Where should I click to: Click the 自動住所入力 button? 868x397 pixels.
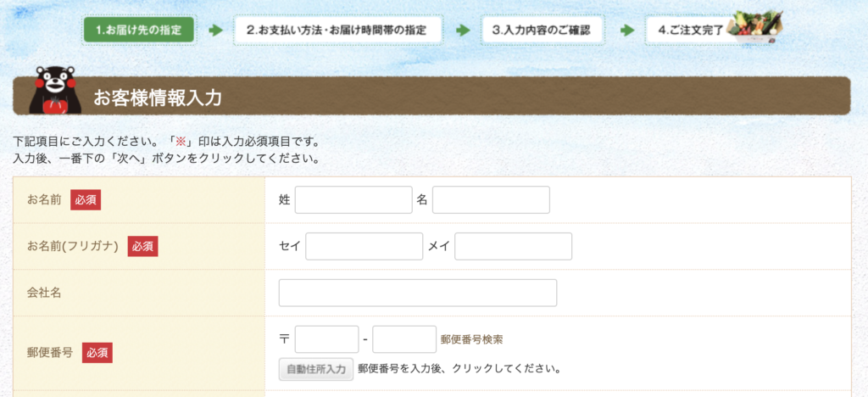315,369
